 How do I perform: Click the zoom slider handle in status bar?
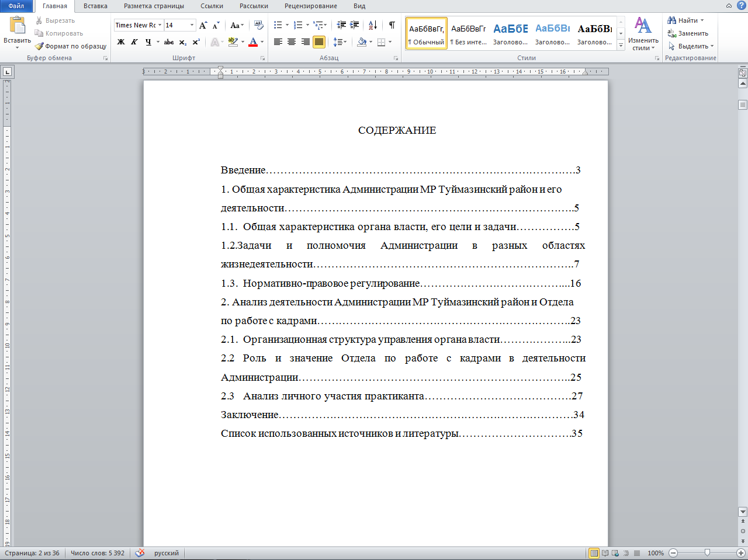[x=707, y=552]
